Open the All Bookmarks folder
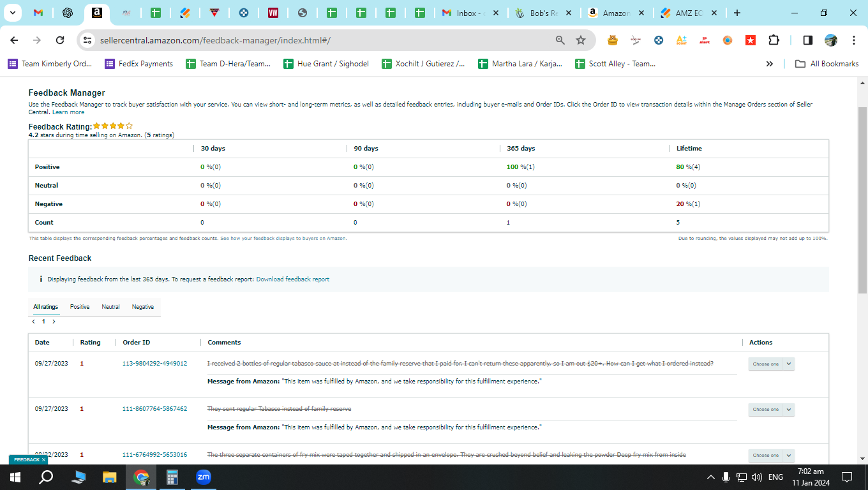 (827, 64)
